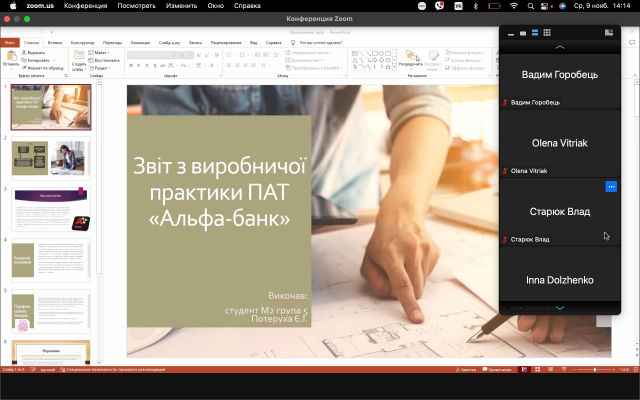The height and width of the screenshot is (400, 640).
Task: Click the New Slide (Создать слайд) icon
Action: [79, 55]
